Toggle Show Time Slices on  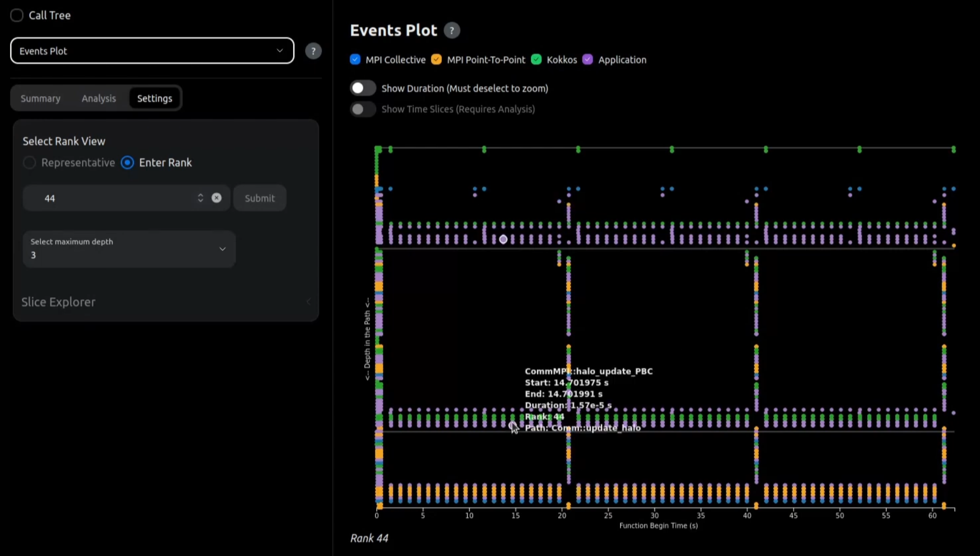[x=363, y=109]
